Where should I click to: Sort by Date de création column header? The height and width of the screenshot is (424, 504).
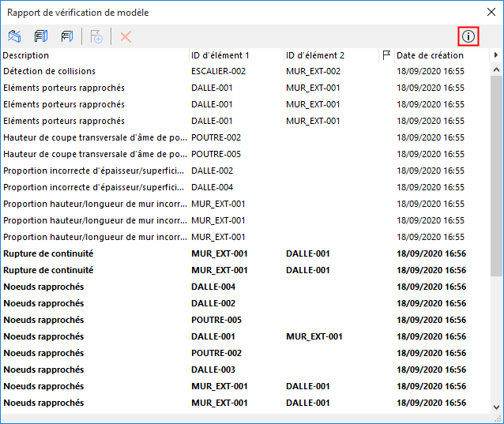[442, 55]
